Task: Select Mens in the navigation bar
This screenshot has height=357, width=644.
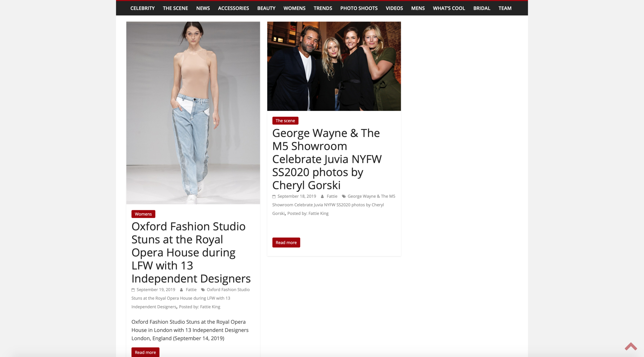Action: click(x=418, y=8)
